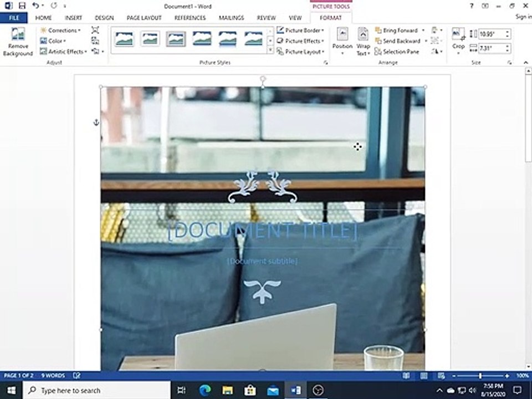The image size is (532, 399).
Task: Switch to the HOME tab
Action: click(43, 18)
